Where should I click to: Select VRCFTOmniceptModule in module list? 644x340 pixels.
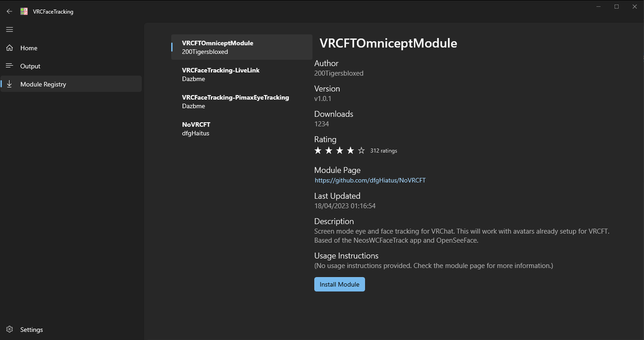(241, 47)
